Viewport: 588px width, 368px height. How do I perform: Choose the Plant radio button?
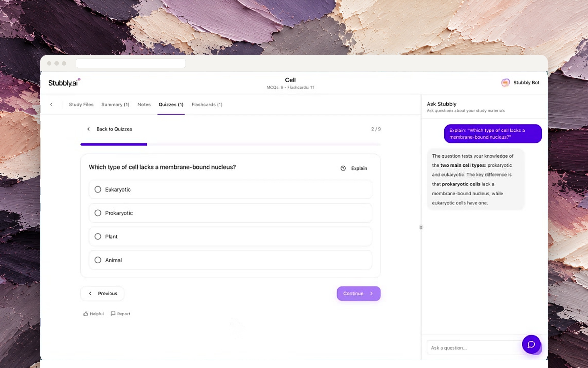98,237
